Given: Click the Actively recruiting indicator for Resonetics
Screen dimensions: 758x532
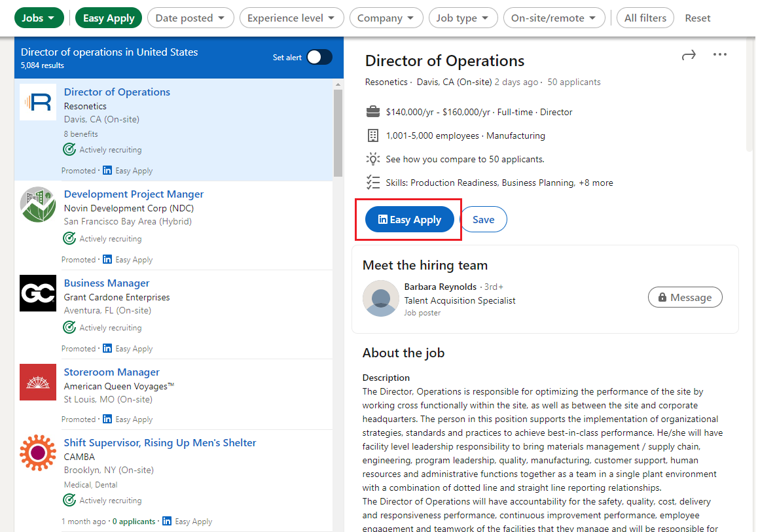Looking at the screenshot, I should coord(102,149).
